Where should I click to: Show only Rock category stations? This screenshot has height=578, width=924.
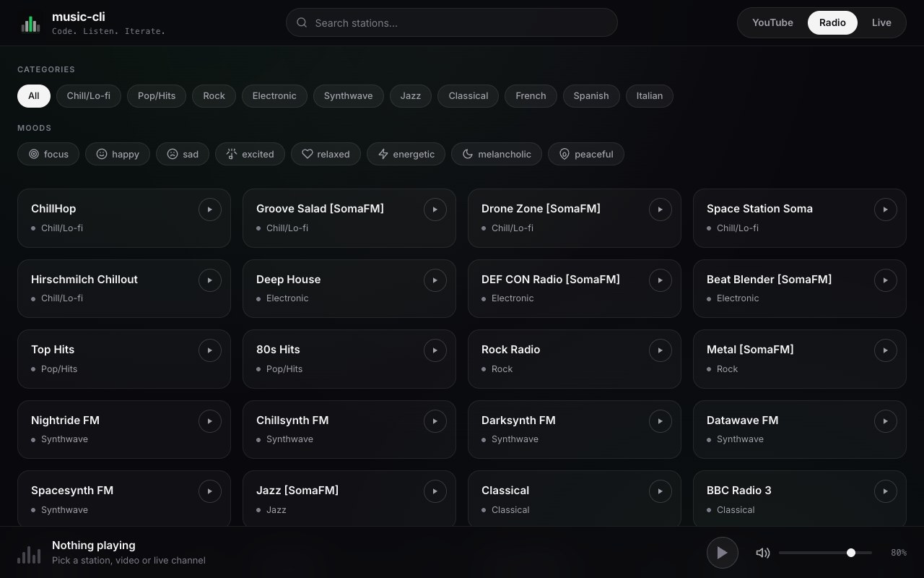coord(214,96)
